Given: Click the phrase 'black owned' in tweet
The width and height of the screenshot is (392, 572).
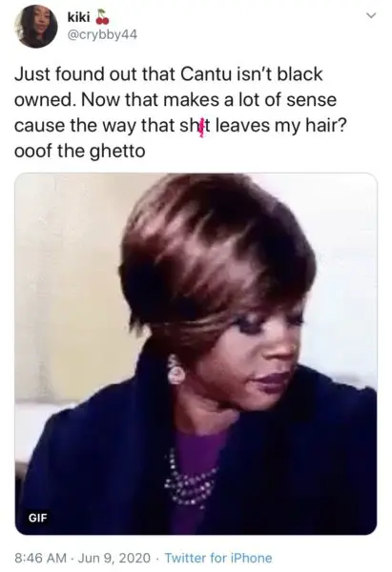Looking at the screenshot, I should [169, 87].
